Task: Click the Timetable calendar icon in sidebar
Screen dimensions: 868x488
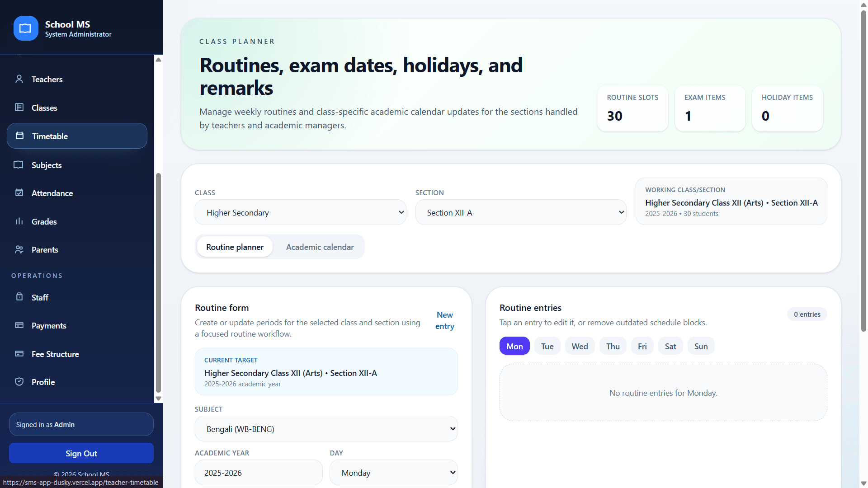Action: tap(19, 136)
